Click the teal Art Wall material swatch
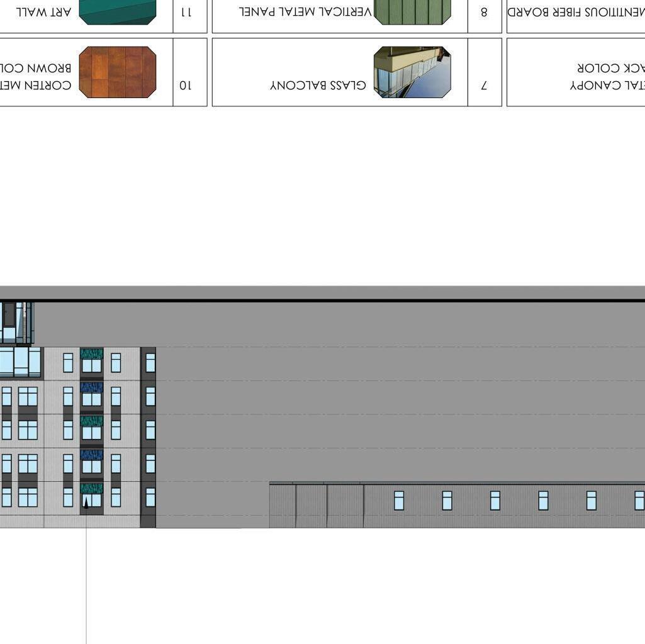 117,13
